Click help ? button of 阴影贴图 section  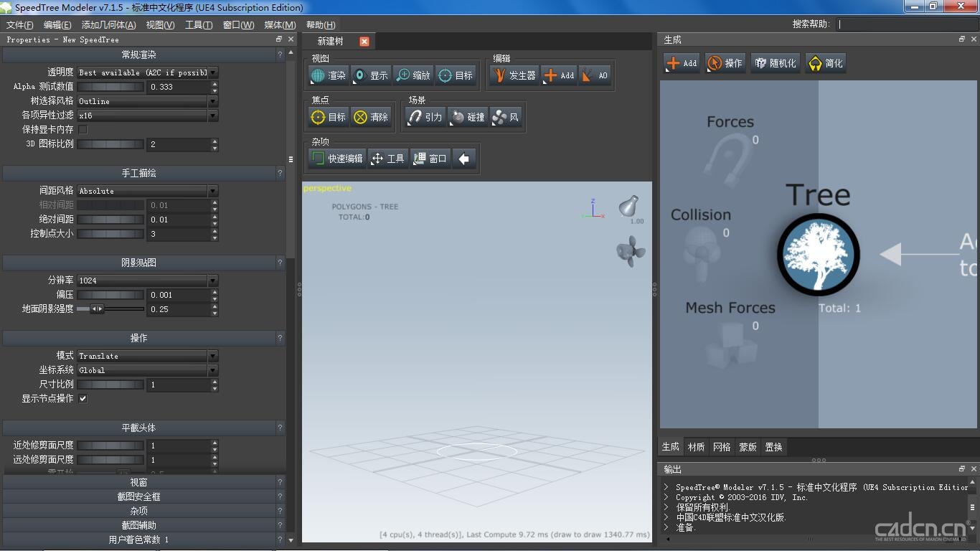(x=281, y=263)
